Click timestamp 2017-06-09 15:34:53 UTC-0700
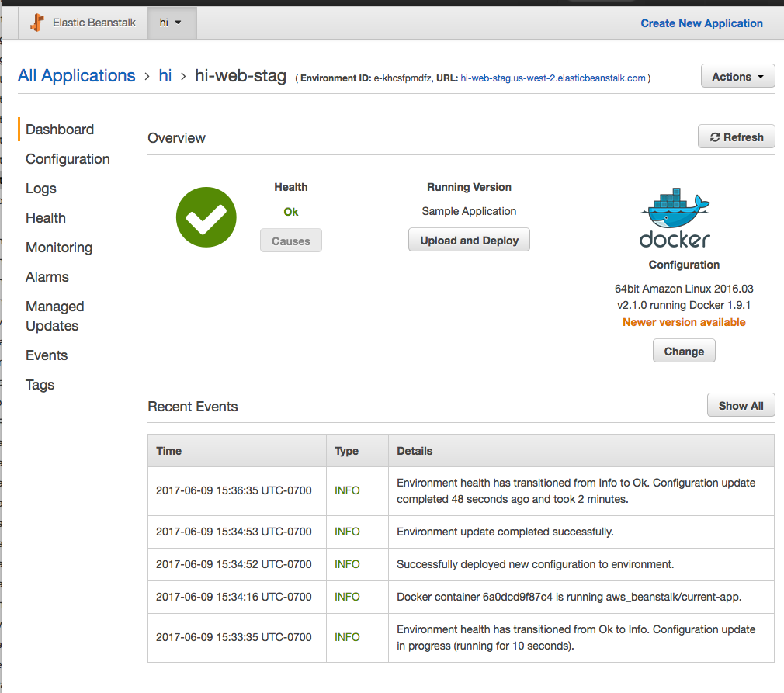The image size is (784, 693). click(234, 532)
